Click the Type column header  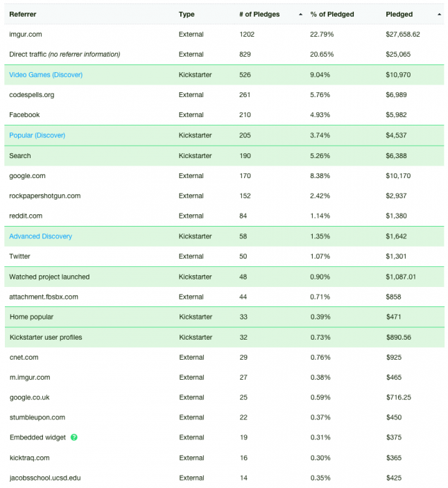[x=187, y=15]
